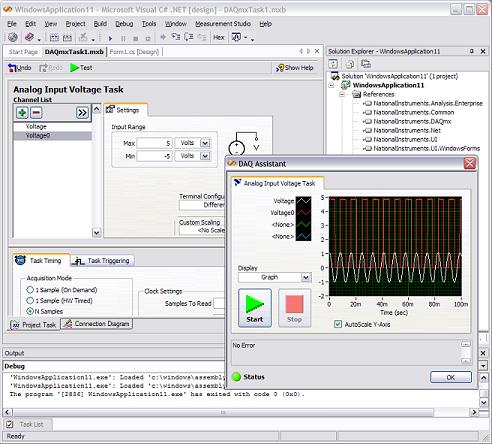Open the Max units Volts dropdown

[205, 143]
